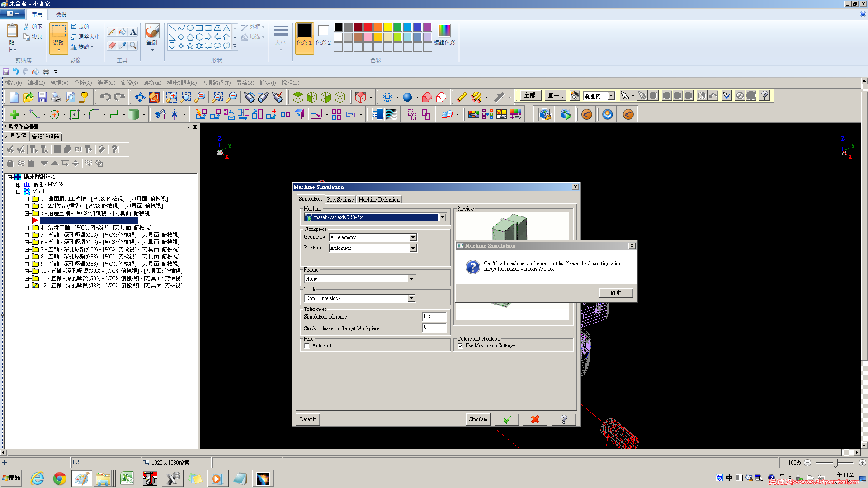868x488 pixels.
Task: Open the Geometry All elements dropdown
Action: (x=413, y=237)
